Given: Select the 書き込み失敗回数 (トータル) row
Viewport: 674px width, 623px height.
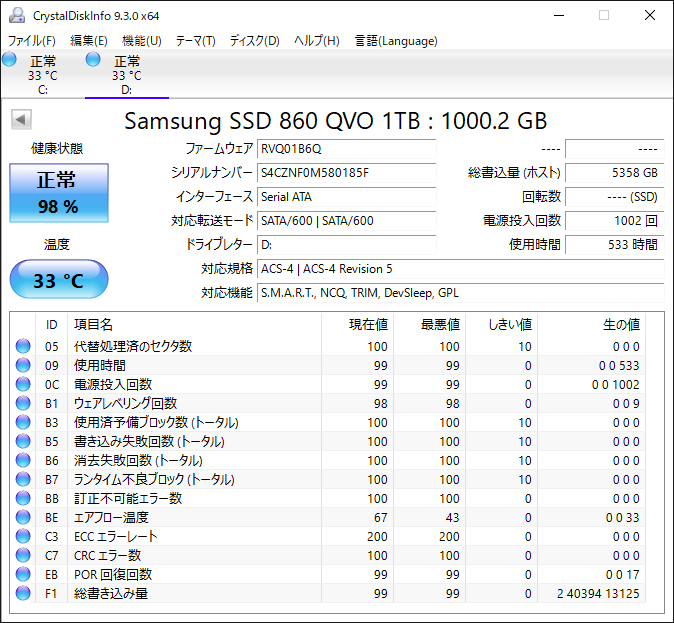Looking at the screenshot, I should (328, 441).
